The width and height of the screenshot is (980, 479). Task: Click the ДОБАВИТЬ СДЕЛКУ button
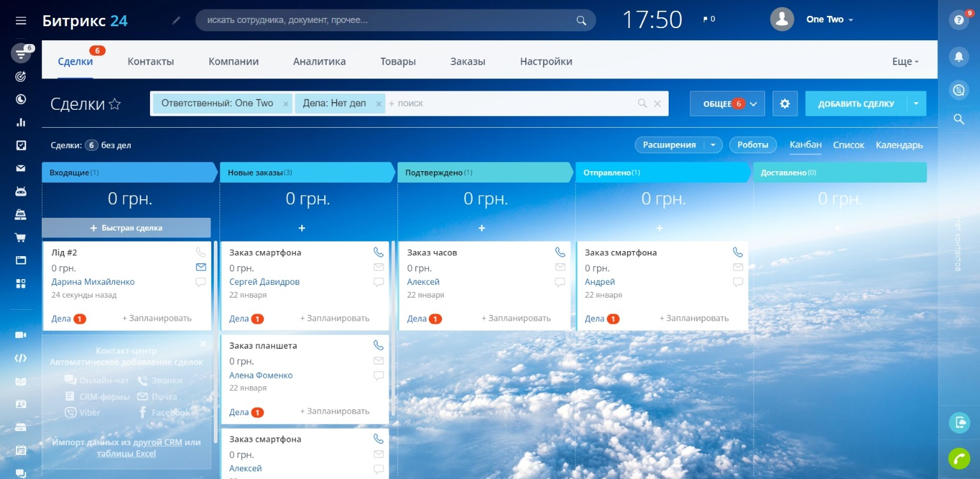click(856, 103)
